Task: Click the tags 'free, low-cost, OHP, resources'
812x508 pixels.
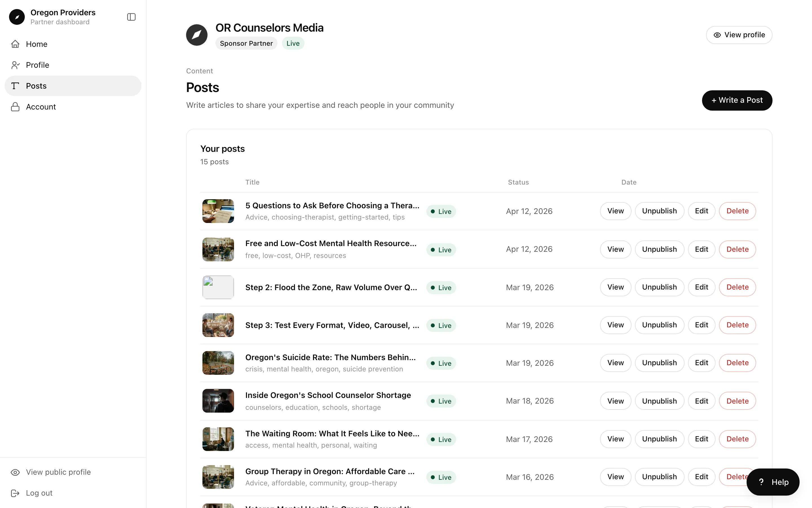Action: coord(295,255)
